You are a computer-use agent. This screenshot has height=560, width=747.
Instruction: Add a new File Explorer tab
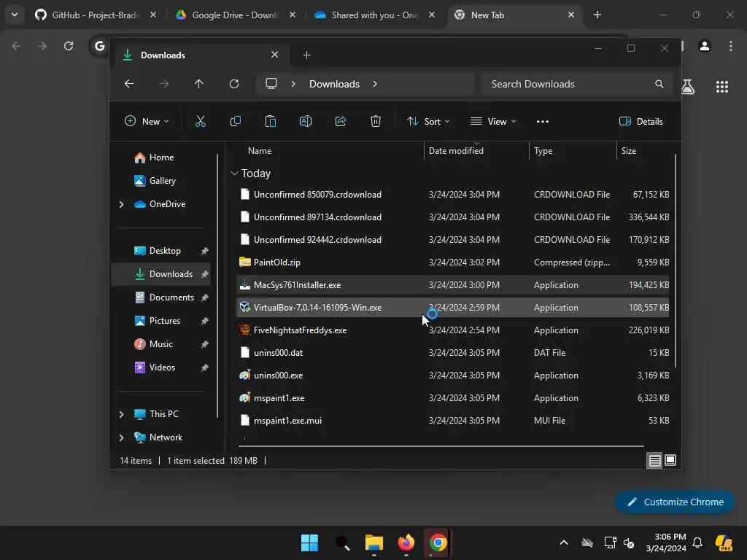coord(307,55)
